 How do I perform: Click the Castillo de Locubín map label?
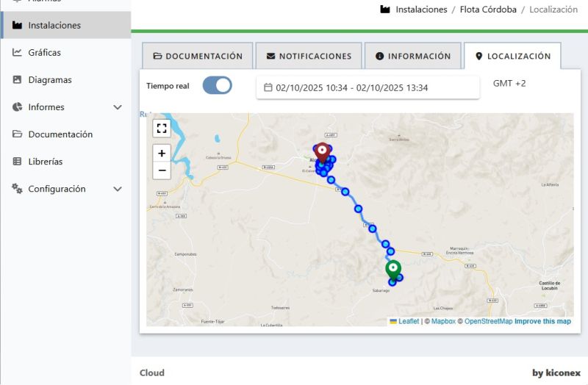[549, 286]
